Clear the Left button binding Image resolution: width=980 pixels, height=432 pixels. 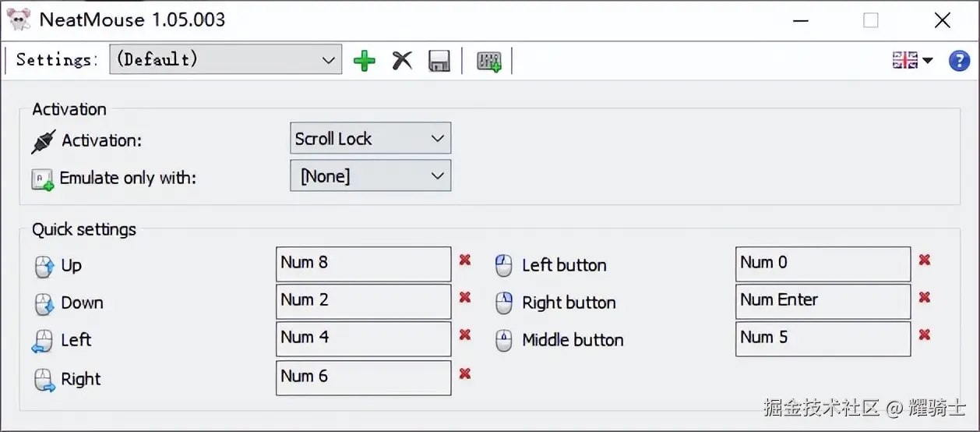925,260
